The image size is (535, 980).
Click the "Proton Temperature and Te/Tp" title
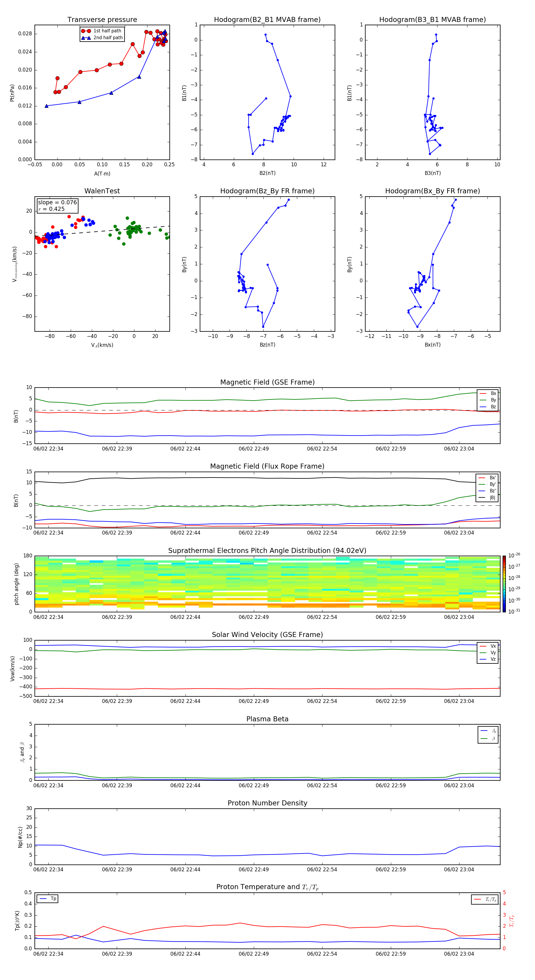point(267,887)
